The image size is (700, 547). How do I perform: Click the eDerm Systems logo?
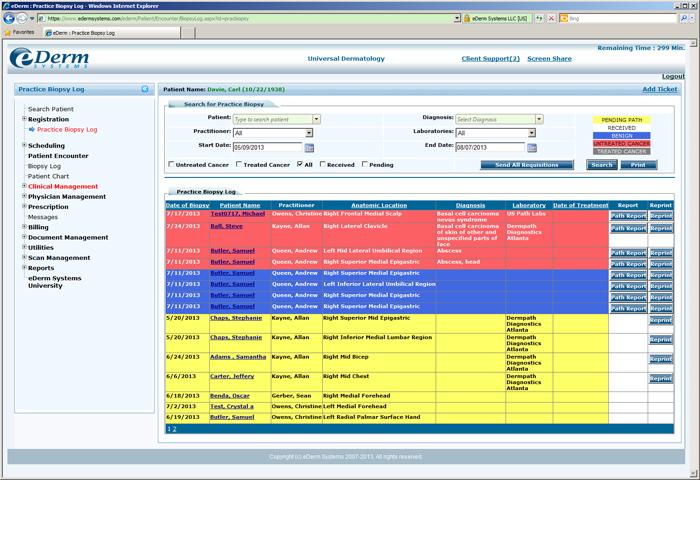(x=49, y=58)
